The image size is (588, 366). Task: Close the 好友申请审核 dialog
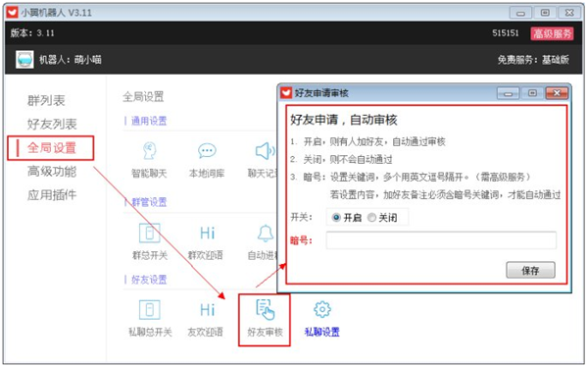tap(557, 93)
